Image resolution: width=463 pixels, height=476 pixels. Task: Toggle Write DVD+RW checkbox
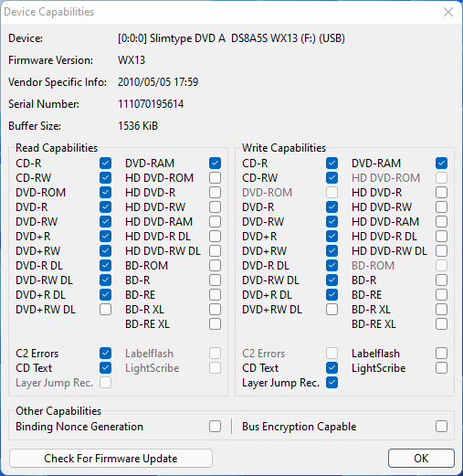pos(331,250)
